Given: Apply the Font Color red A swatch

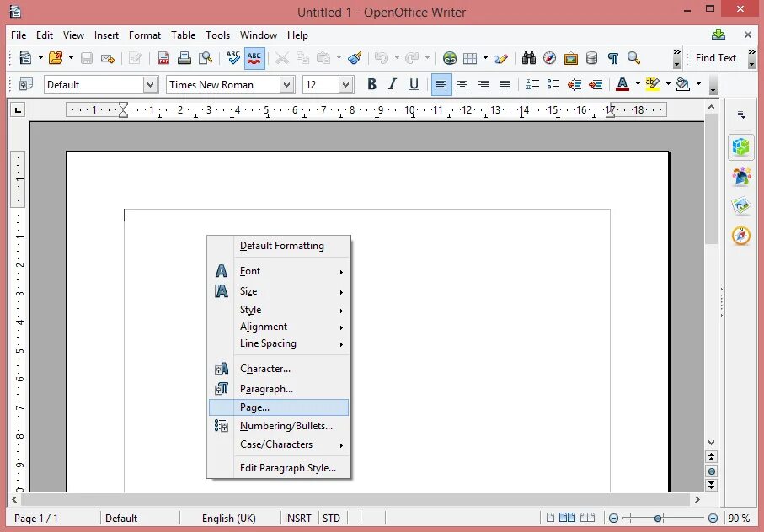Looking at the screenshot, I should (x=622, y=84).
